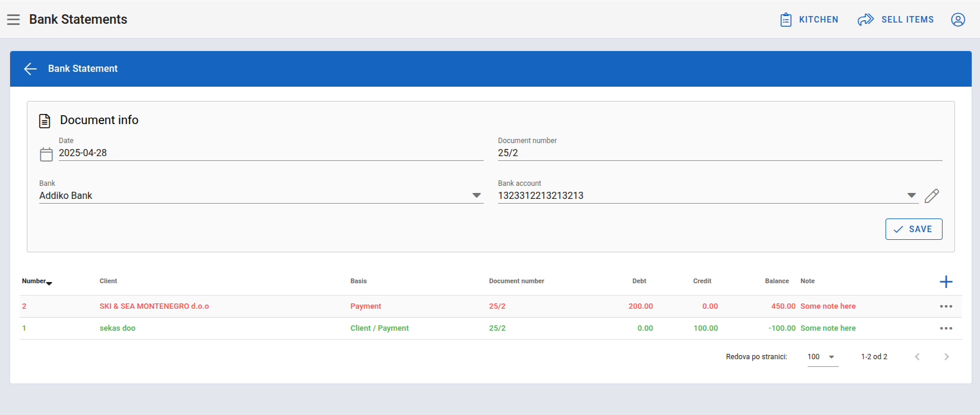The width and height of the screenshot is (980, 415).
Task: Open the Kitchen section
Action: [809, 20]
